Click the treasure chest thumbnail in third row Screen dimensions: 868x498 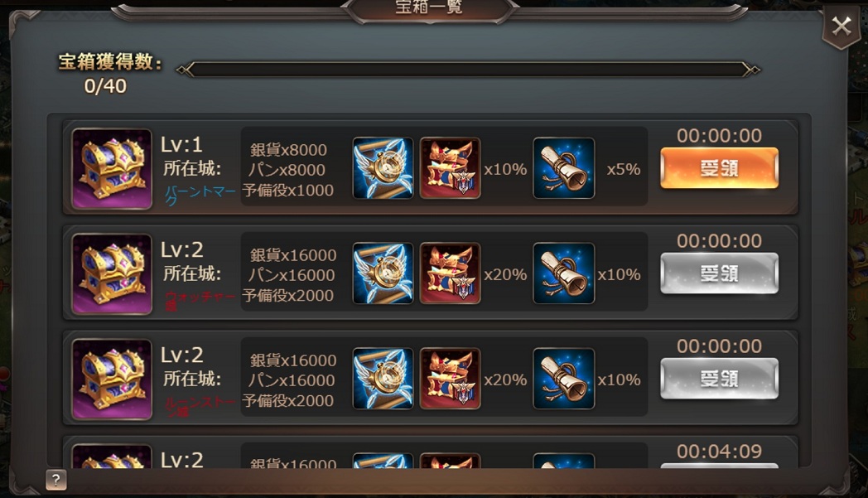(x=112, y=380)
